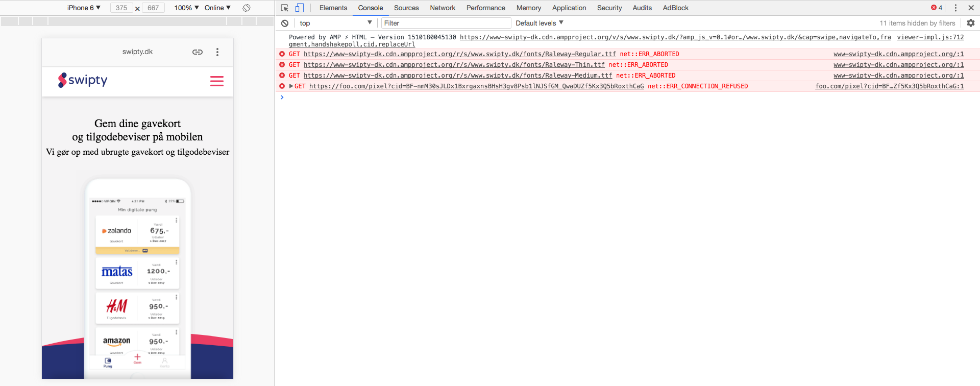Click the amazon gift card

coord(137,341)
